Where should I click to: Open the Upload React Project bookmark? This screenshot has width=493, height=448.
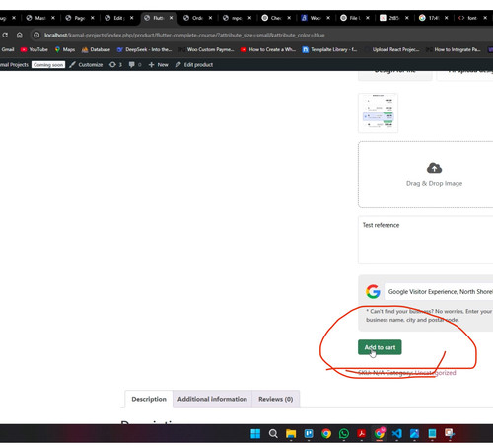[x=391, y=49]
